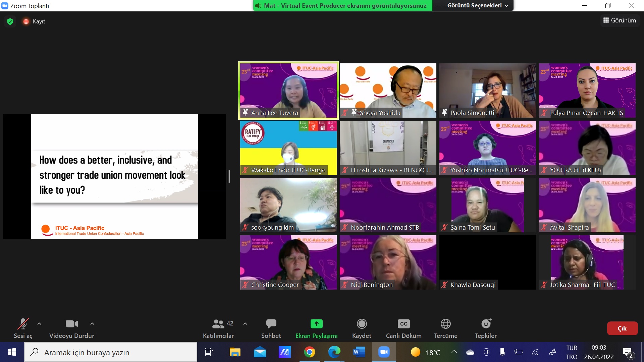
Task: Click the Kayıt recording indicator
Action: pyautogui.click(x=34, y=21)
